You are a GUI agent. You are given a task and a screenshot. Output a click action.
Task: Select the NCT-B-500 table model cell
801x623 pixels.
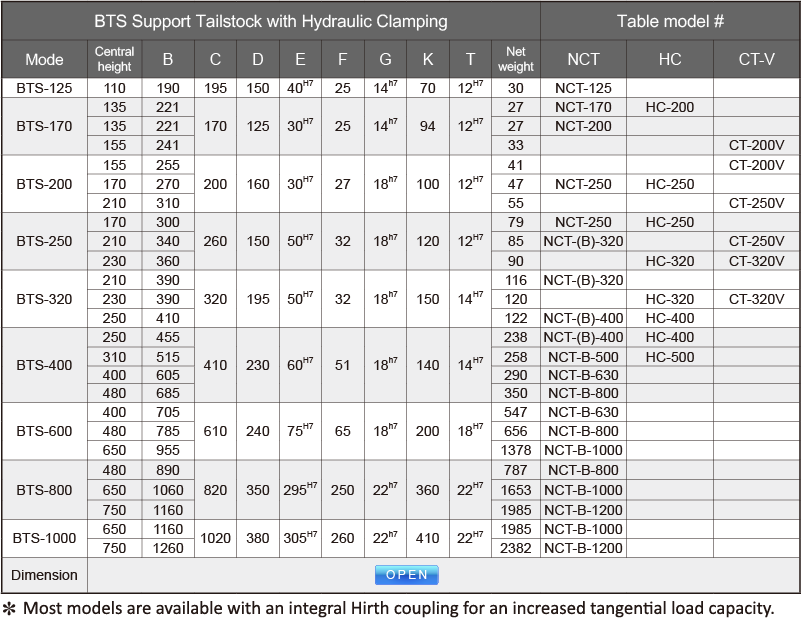click(x=583, y=357)
